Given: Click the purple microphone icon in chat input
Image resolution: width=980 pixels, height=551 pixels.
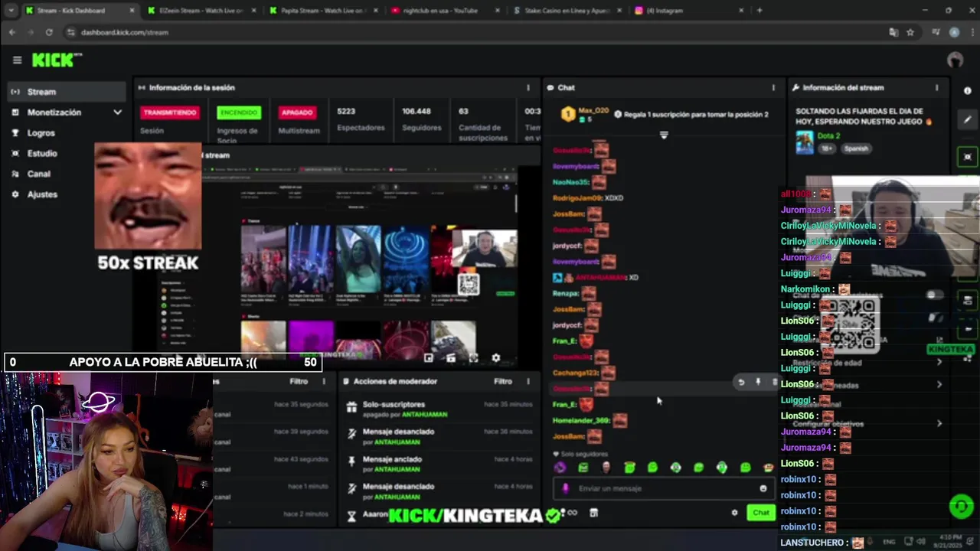Looking at the screenshot, I should pyautogui.click(x=566, y=488).
